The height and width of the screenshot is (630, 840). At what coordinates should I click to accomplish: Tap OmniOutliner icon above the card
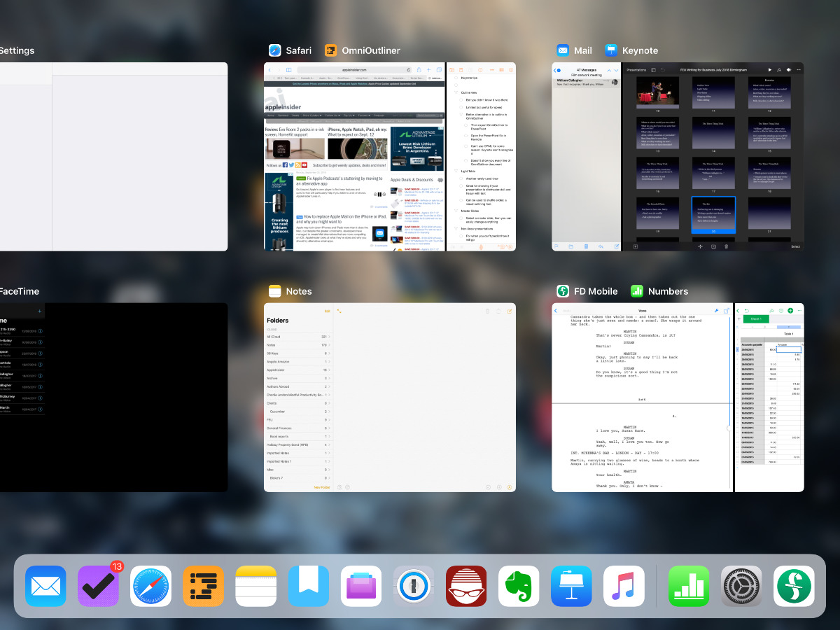pos(331,50)
